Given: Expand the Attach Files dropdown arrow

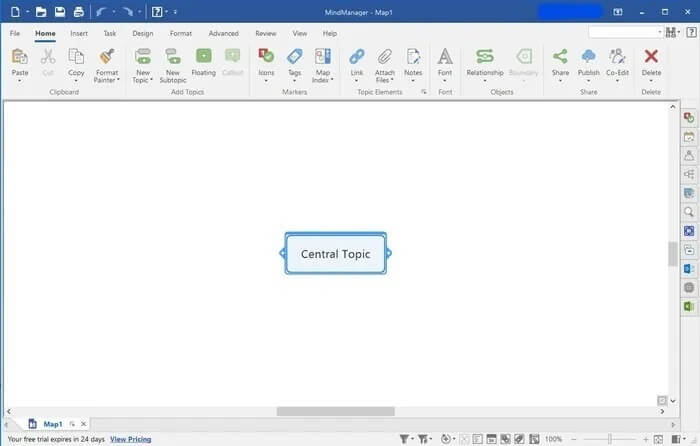Looking at the screenshot, I should coord(392,80).
